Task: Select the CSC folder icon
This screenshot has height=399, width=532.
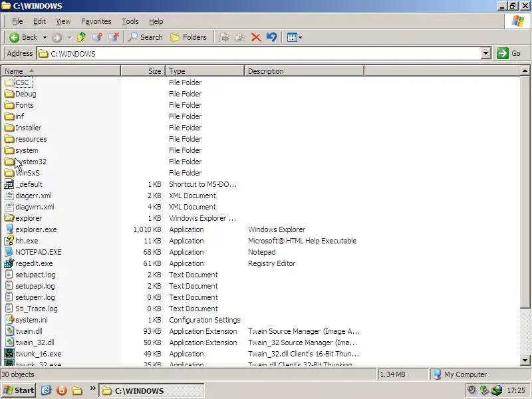Action: pos(9,82)
